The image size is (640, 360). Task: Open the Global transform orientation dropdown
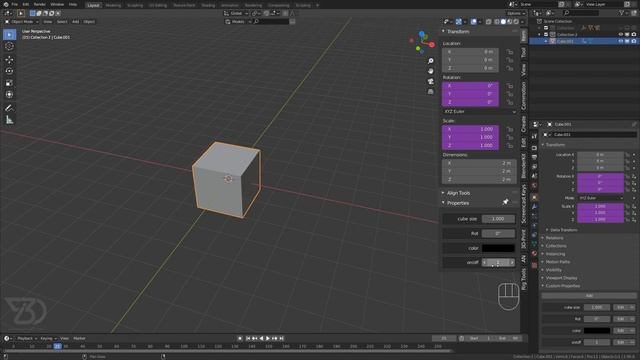[236, 13]
